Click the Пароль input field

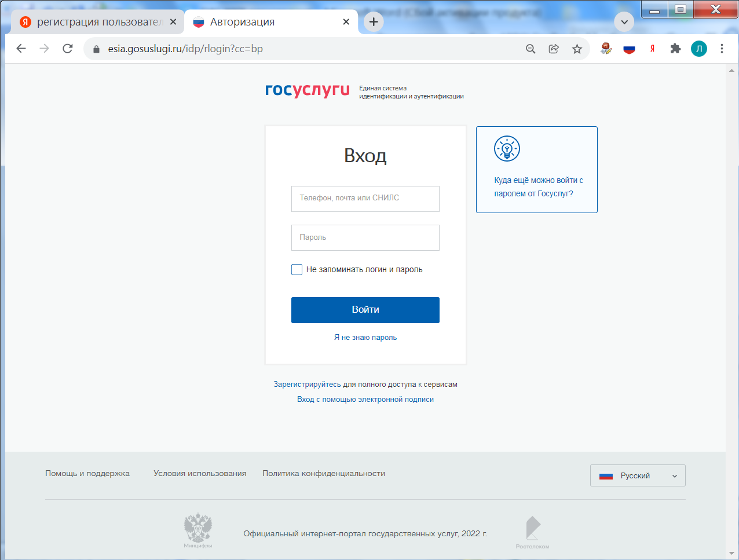(365, 237)
